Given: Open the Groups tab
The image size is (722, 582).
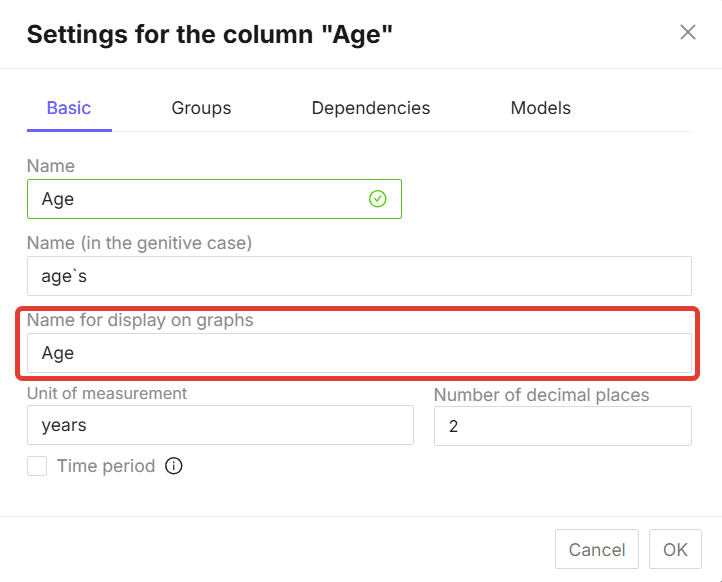Looking at the screenshot, I should click(201, 108).
